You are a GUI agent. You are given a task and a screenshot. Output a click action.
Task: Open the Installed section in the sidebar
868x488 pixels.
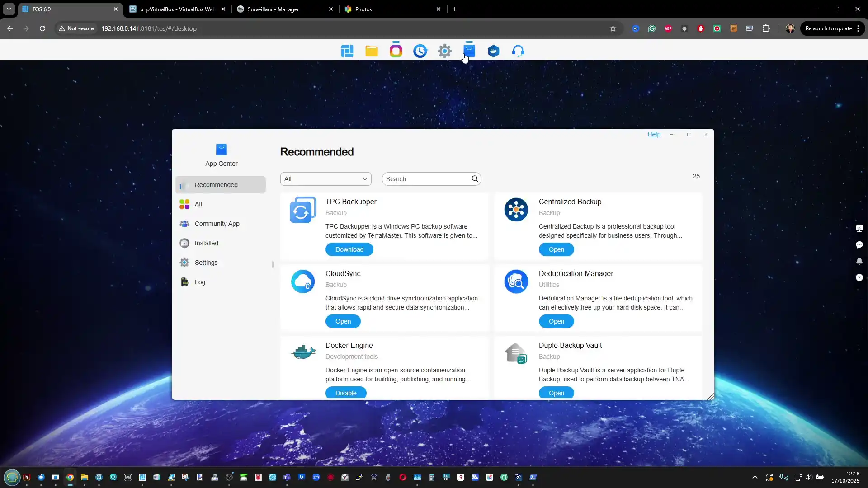206,243
